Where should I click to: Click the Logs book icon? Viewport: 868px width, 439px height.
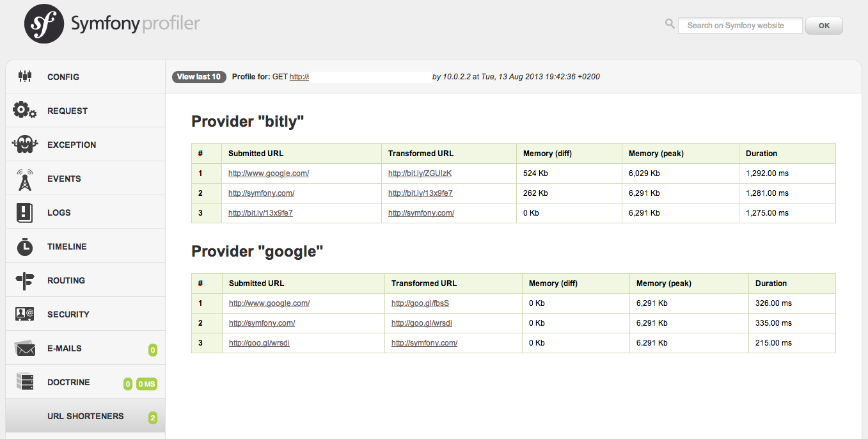25,212
